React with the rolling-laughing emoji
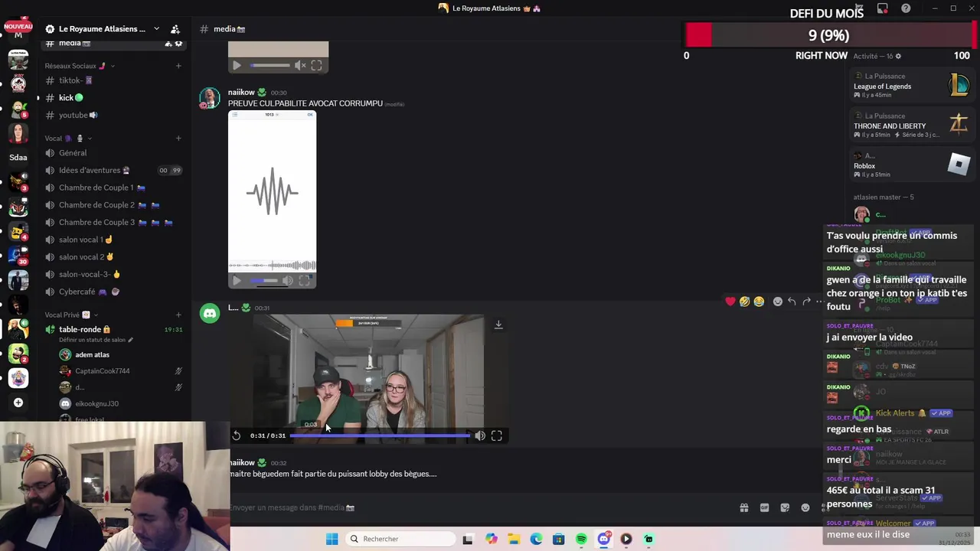980x551 pixels. 744,302
